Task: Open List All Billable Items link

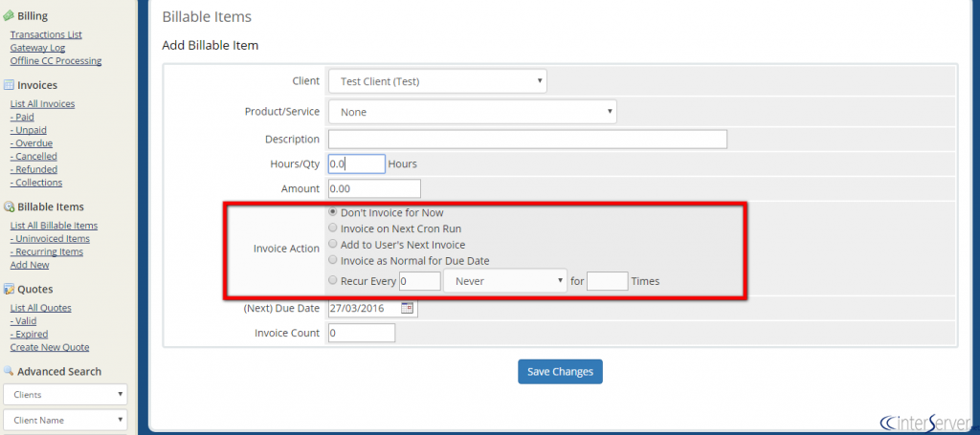Action: click(x=54, y=226)
